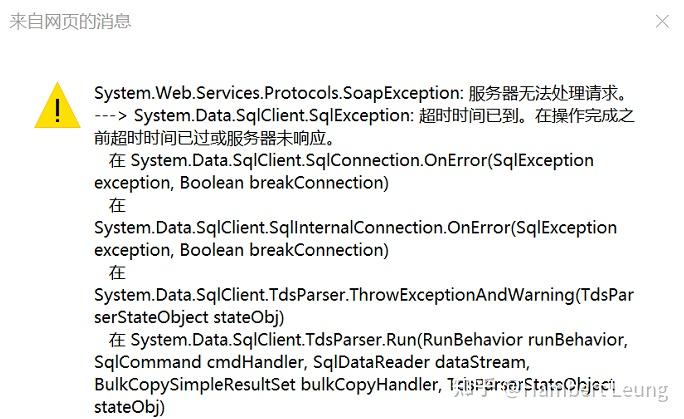684x419 pixels.
Task: Click the System.Data.SqlClient.SqlException text
Action: [272, 116]
